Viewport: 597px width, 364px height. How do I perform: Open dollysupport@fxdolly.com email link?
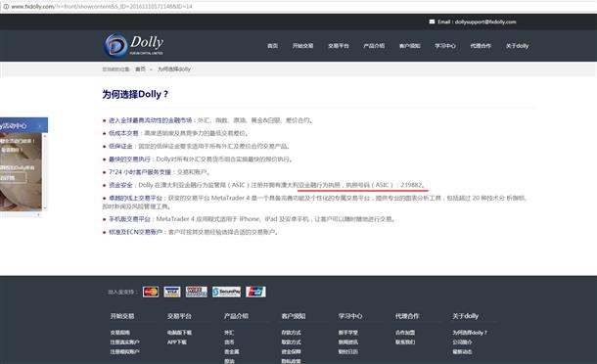click(485, 22)
